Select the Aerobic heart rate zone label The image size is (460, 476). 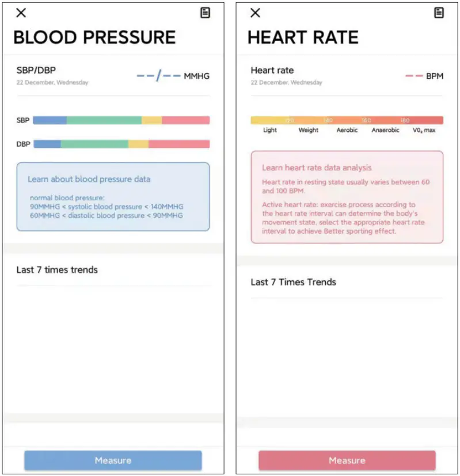tap(347, 131)
